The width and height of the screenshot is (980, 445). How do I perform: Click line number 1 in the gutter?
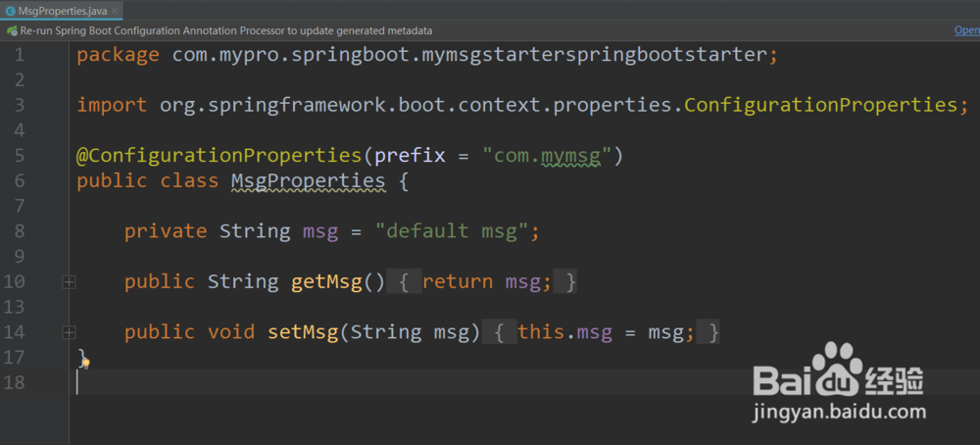point(18,55)
